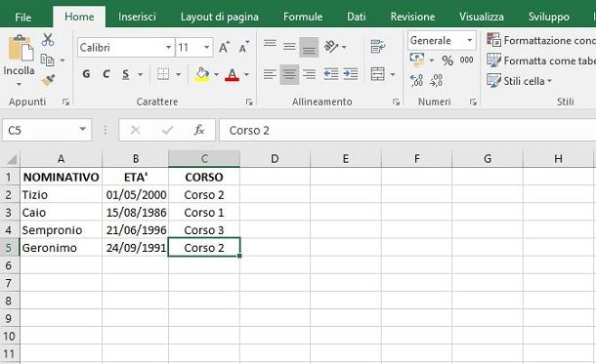596x364 pixels.
Task: Toggle bold G formatting
Action: click(x=86, y=74)
